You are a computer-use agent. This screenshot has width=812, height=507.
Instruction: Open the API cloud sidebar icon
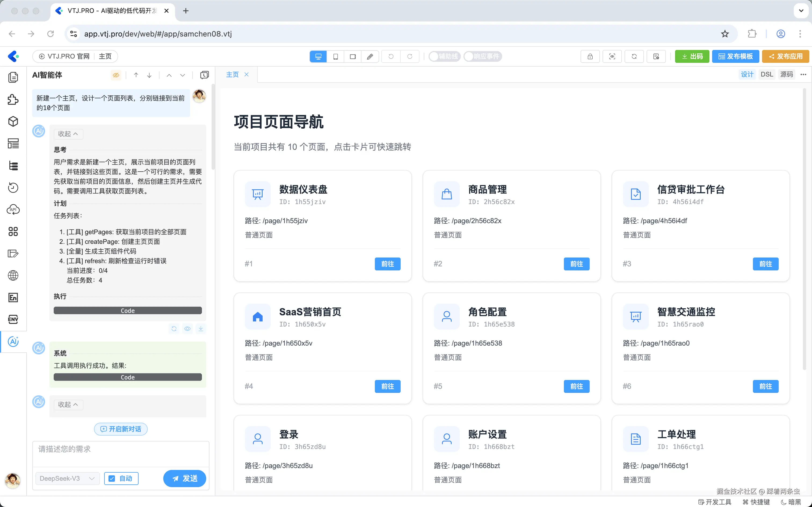pyautogui.click(x=13, y=209)
